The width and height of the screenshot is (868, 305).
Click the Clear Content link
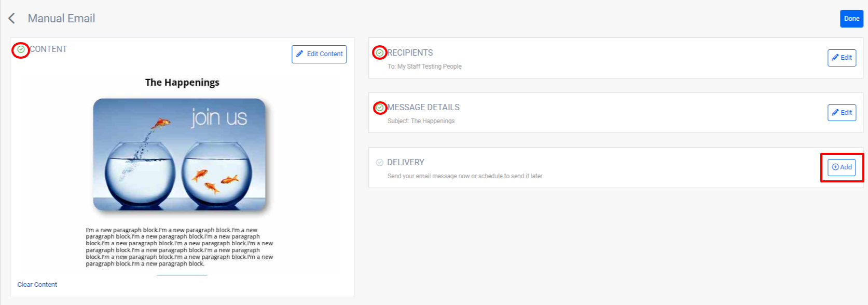click(37, 285)
